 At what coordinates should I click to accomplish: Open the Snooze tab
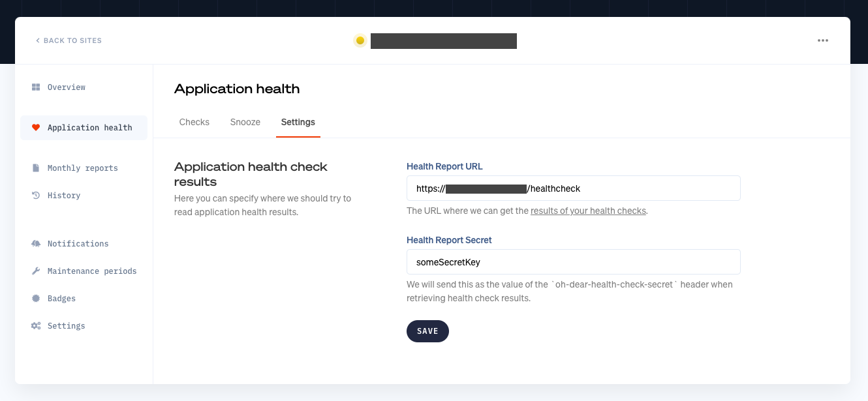(x=245, y=122)
